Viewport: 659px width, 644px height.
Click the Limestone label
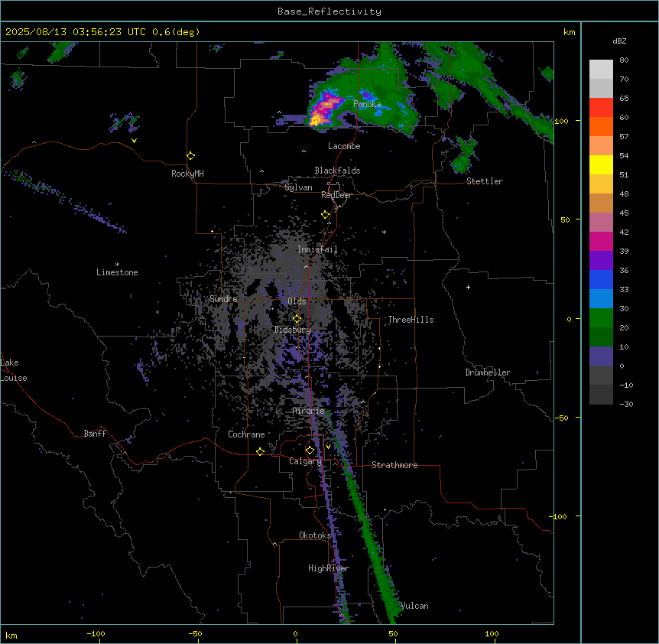point(117,272)
